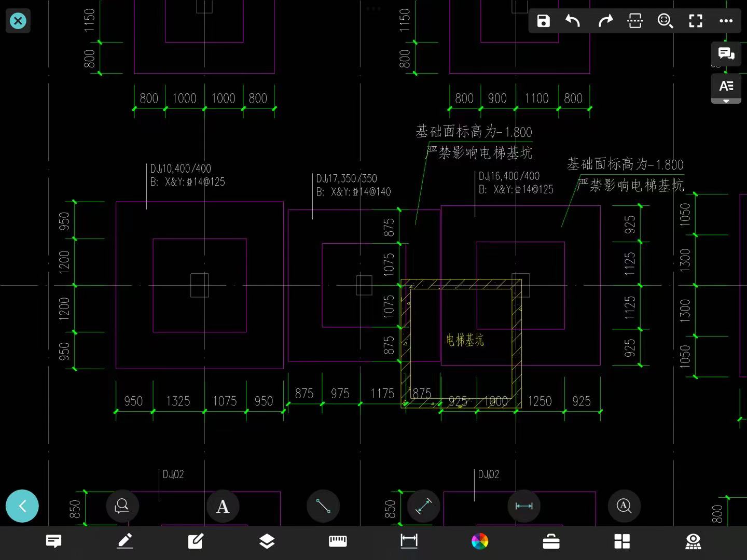Select the 975 dimension value
The height and width of the screenshot is (560, 747).
click(340, 394)
